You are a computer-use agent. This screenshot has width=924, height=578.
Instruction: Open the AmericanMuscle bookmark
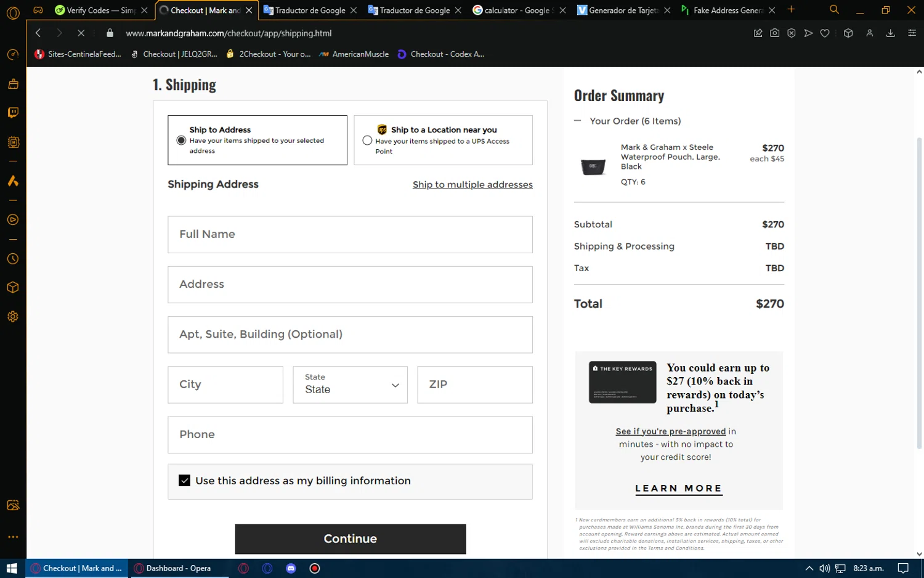(354, 54)
